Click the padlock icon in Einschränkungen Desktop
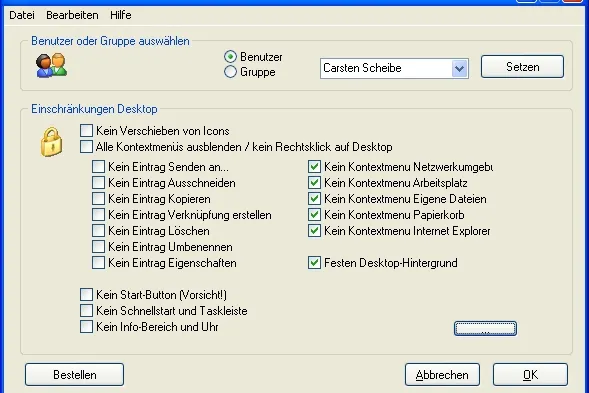 pos(51,142)
